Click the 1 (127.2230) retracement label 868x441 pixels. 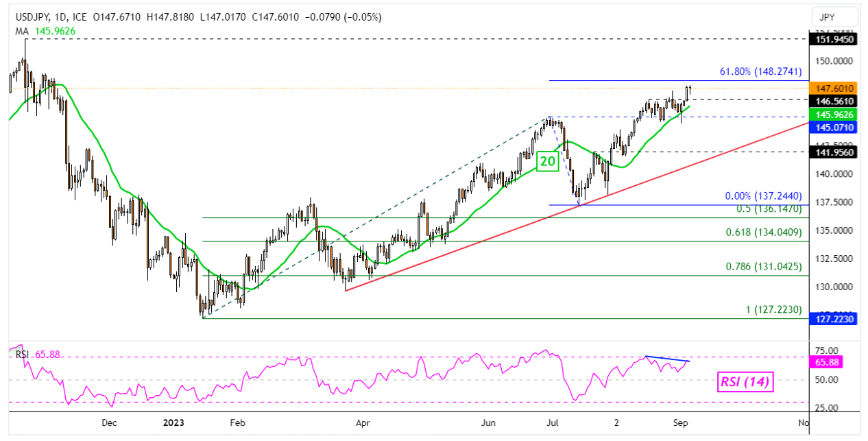pos(773,309)
